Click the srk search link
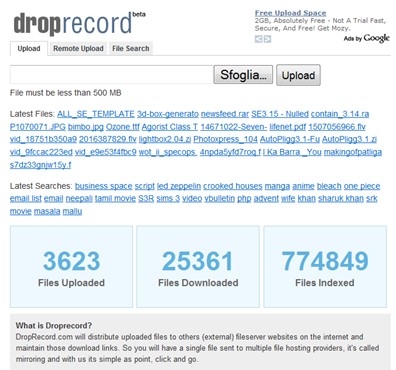This screenshot has width=396, height=370. [x=372, y=199]
